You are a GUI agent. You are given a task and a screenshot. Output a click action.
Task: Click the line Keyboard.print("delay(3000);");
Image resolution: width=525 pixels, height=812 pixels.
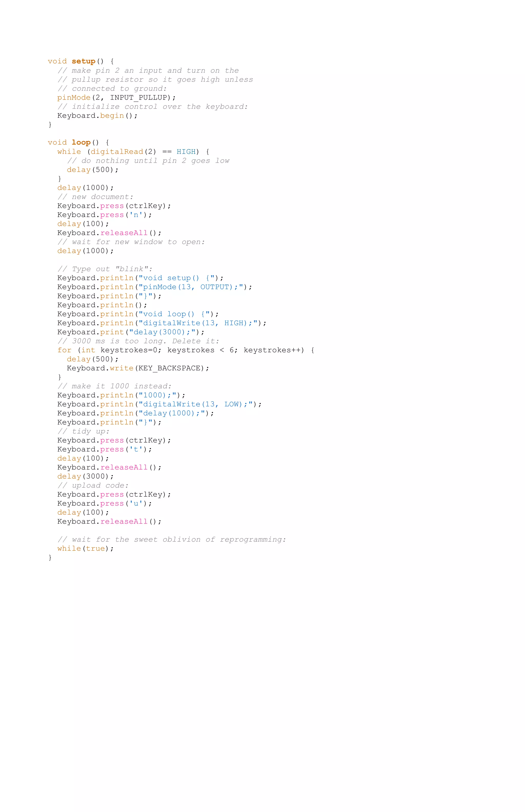(131, 332)
